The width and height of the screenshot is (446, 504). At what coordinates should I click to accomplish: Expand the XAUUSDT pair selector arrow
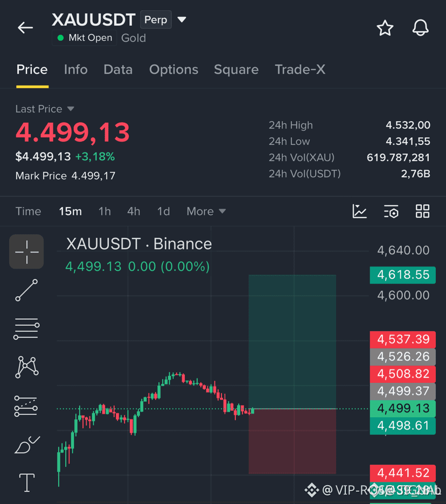click(182, 19)
